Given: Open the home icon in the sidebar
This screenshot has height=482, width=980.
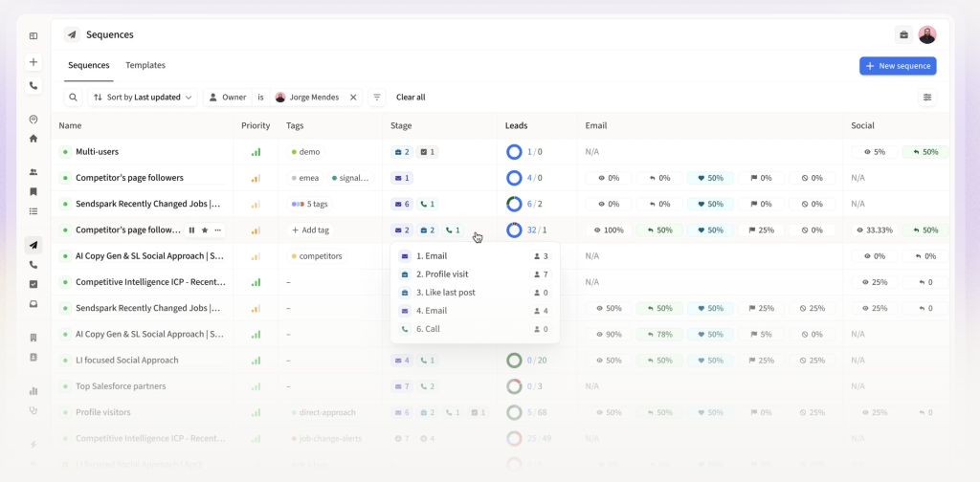Looking at the screenshot, I should 33,139.
